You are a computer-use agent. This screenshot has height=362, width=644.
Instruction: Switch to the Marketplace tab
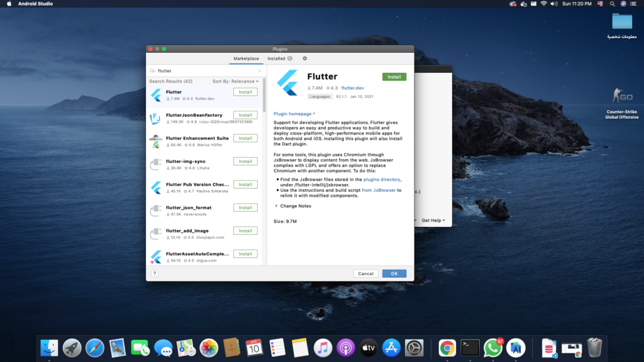[x=246, y=58]
